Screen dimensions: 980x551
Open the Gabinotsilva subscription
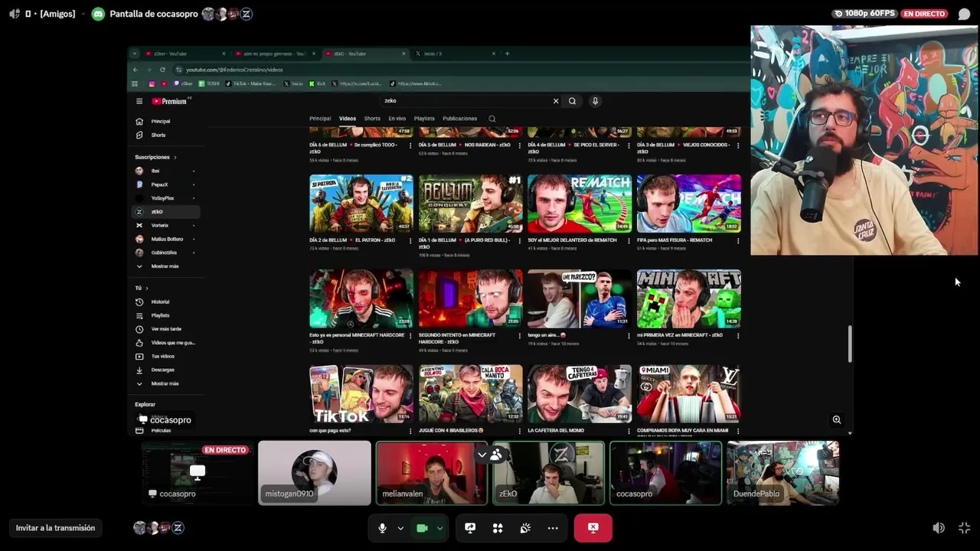pyautogui.click(x=165, y=253)
